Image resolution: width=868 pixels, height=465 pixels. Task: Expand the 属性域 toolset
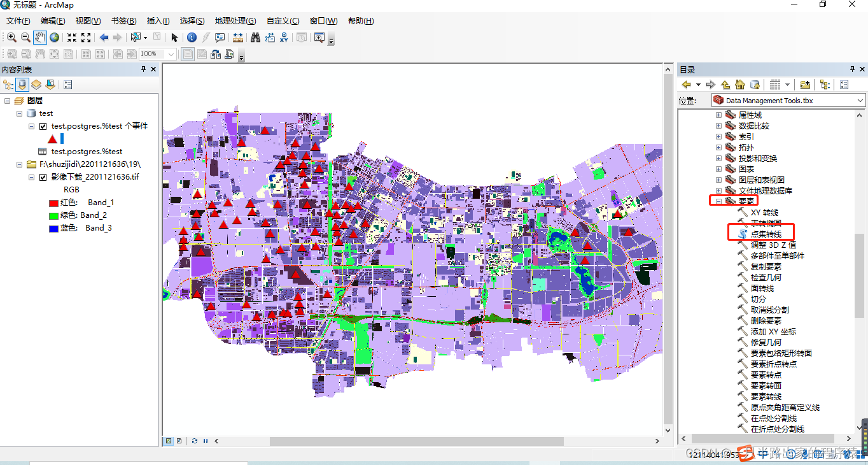coord(719,115)
